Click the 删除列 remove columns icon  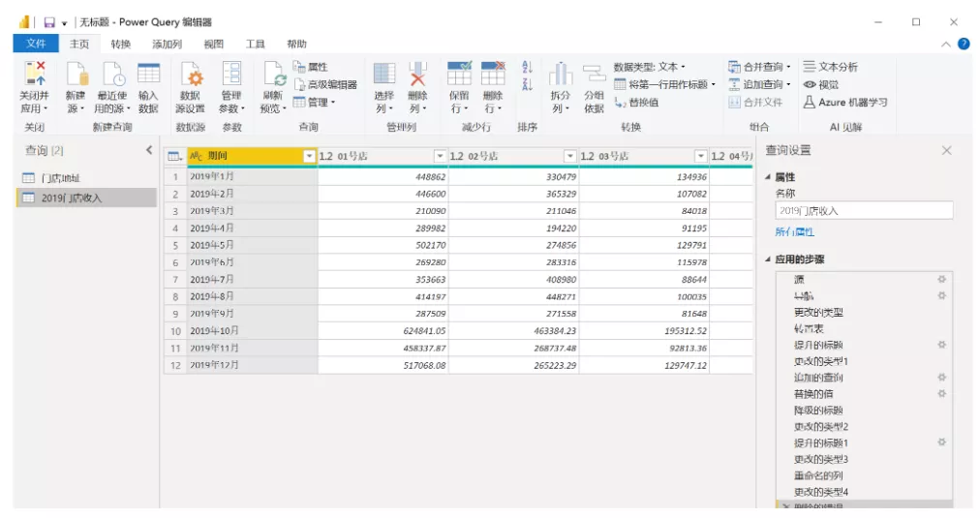click(x=417, y=74)
